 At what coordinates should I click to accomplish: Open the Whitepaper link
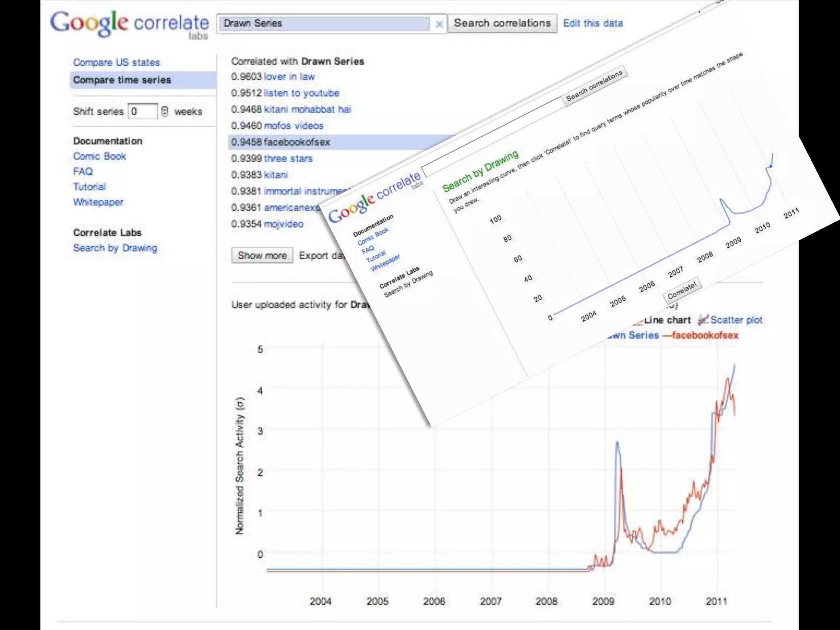tap(98, 202)
